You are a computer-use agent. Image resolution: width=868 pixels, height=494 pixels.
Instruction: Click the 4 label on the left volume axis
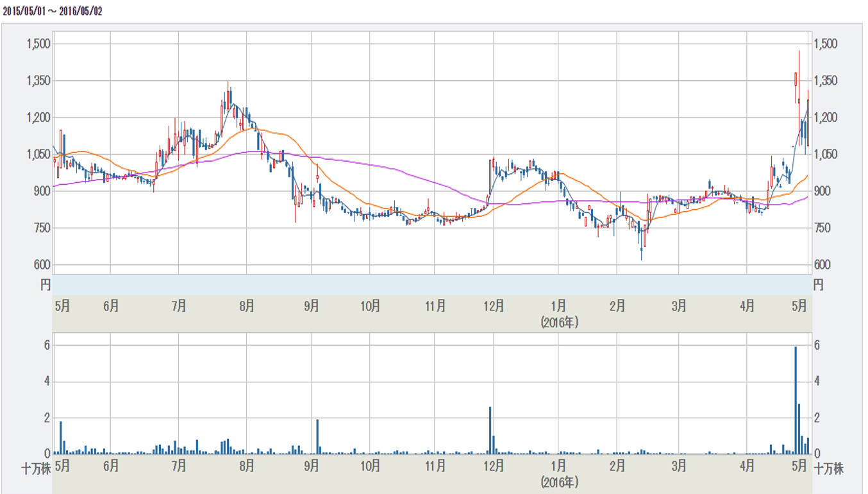tap(47, 382)
